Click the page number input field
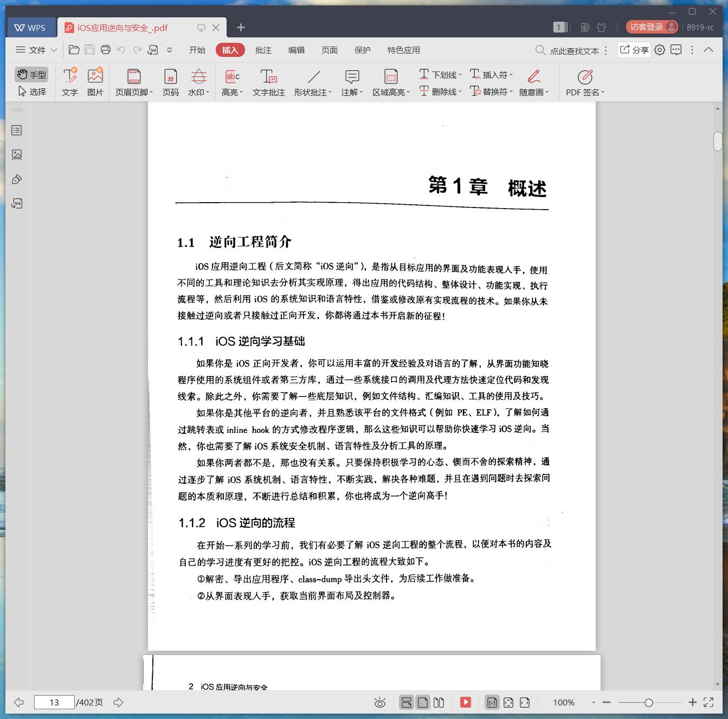728x719 pixels. (x=54, y=702)
